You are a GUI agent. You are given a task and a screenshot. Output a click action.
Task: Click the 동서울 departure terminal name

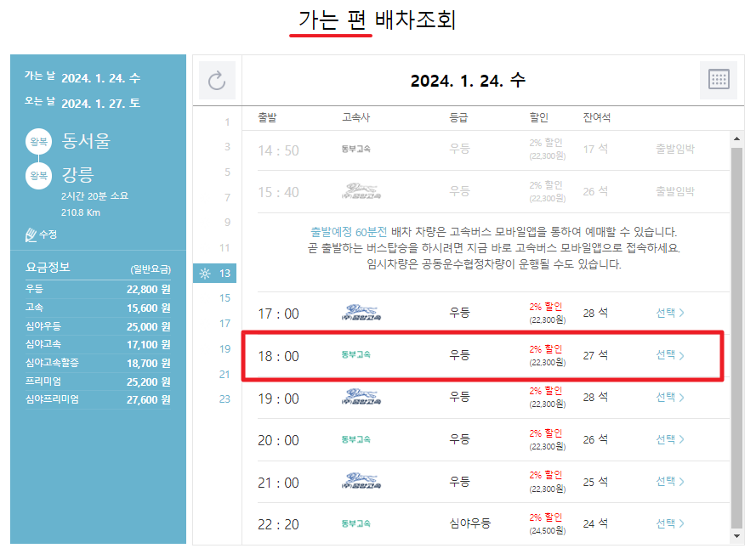[86, 141]
